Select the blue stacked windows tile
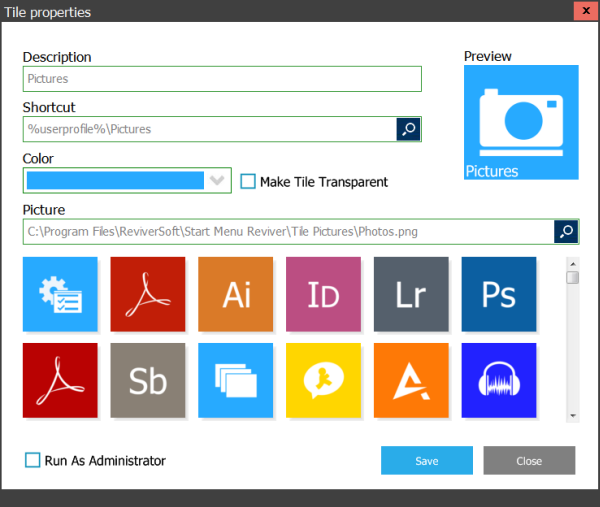The height and width of the screenshot is (507, 600). pyautogui.click(x=236, y=380)
